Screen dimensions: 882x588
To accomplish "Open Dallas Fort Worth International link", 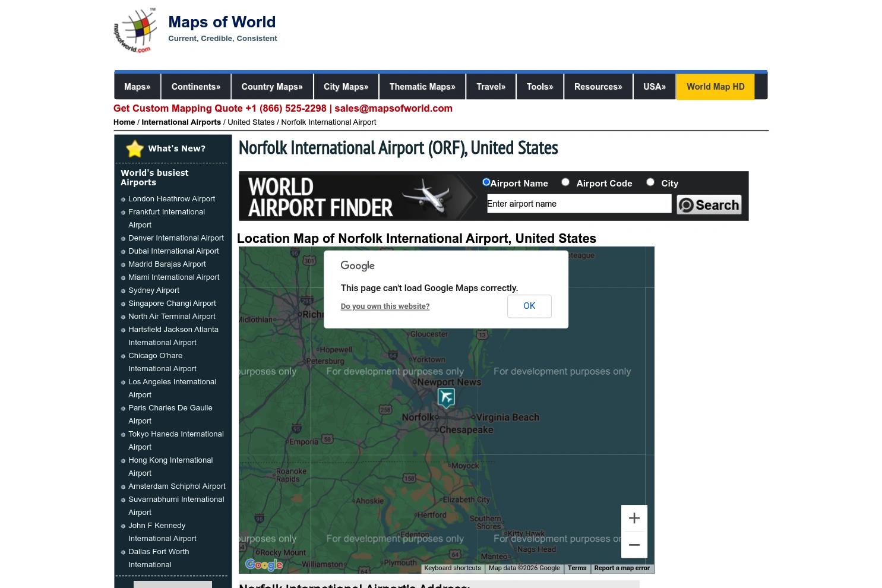I will coord(159,558).
